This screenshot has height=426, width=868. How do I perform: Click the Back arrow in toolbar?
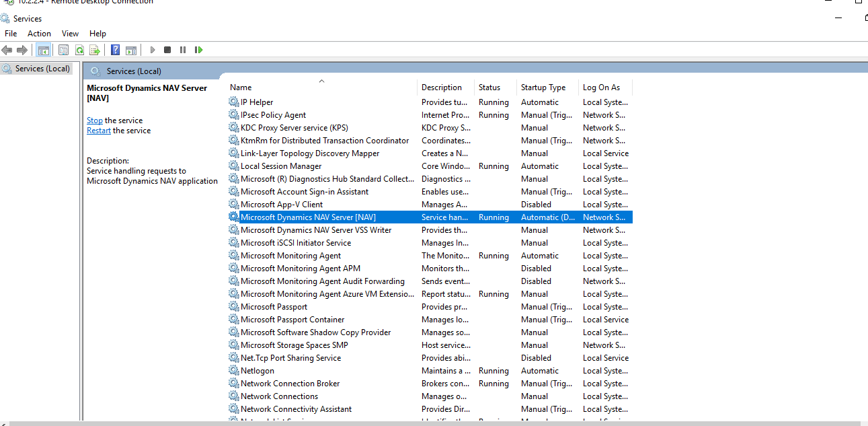click(x=7, y=50)
